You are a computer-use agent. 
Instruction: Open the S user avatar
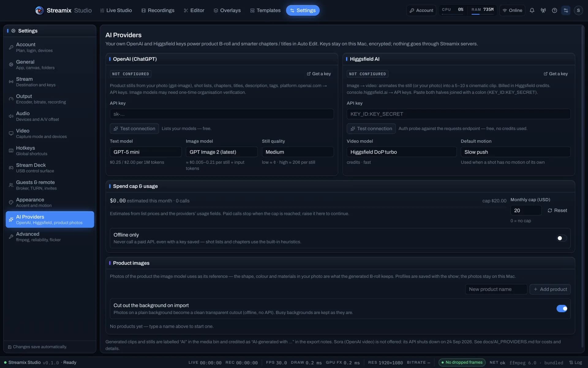tap(578, 10)
